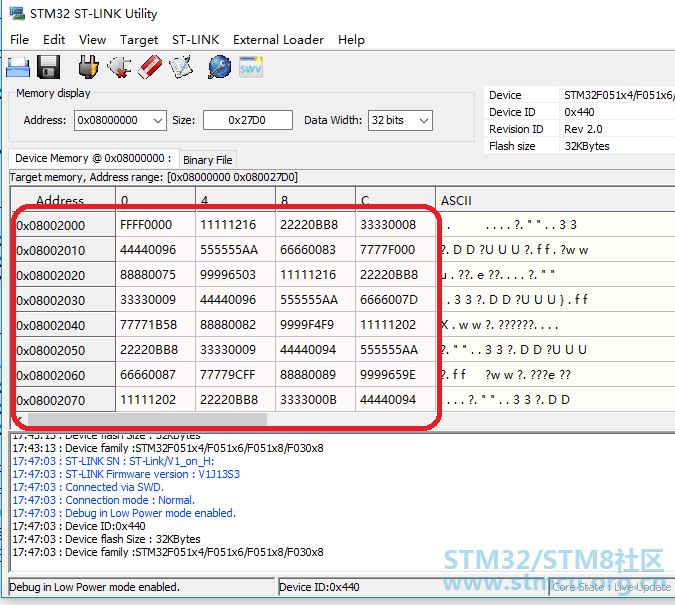675x605 pixels.
Task: Click status bar Device ID:0x440
Action: (x=319, y=587)
